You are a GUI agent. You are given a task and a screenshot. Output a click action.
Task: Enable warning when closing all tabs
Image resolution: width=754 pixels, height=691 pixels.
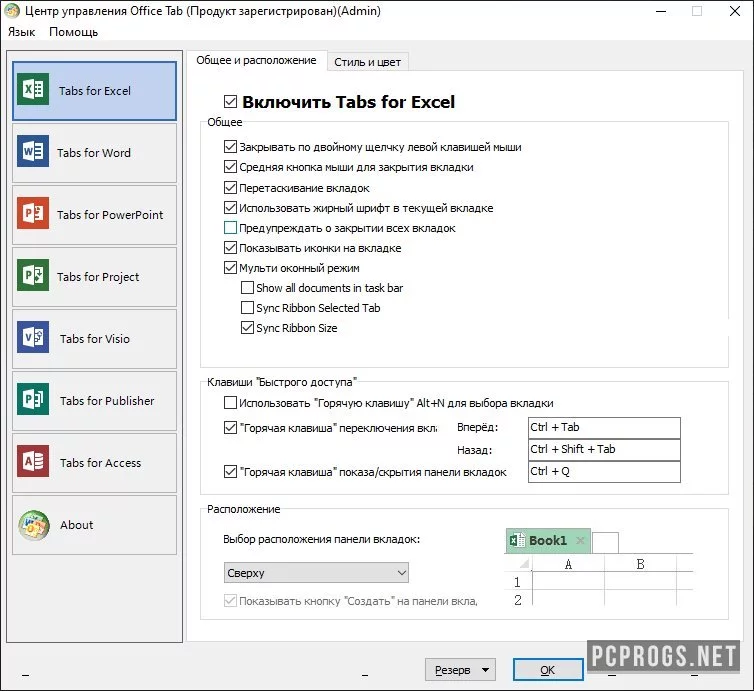230,227
